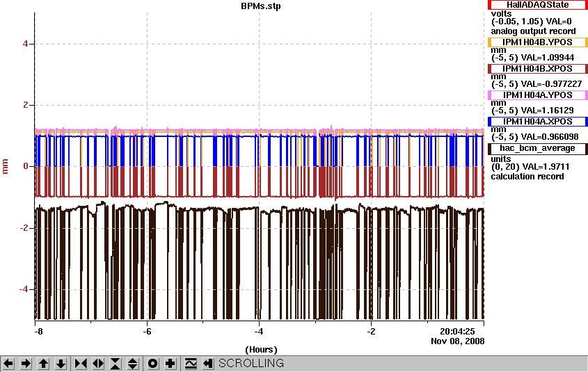Click the (Hours) x-axis label
Screen dimensions: 588x372
261,350
